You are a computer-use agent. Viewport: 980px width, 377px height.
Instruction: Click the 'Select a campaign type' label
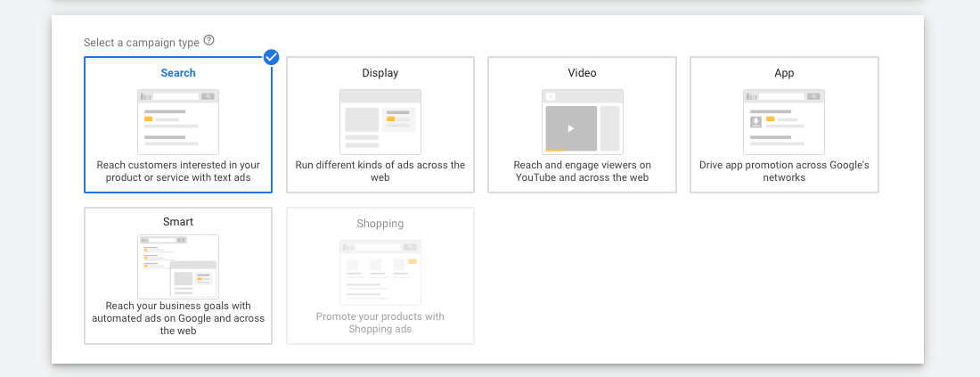(142, 43)
